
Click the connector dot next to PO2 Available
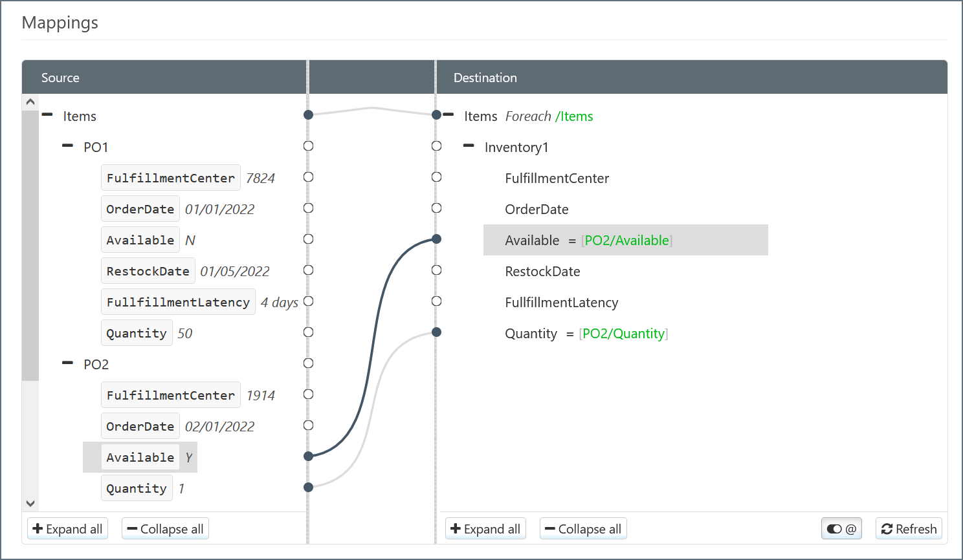(x=309, y=457)
